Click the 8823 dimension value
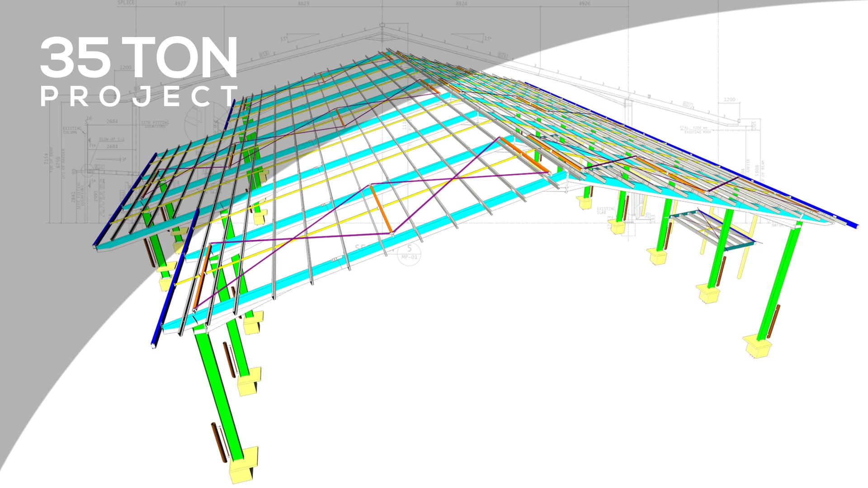Screen dimensions: 868x488 [303, 4]
